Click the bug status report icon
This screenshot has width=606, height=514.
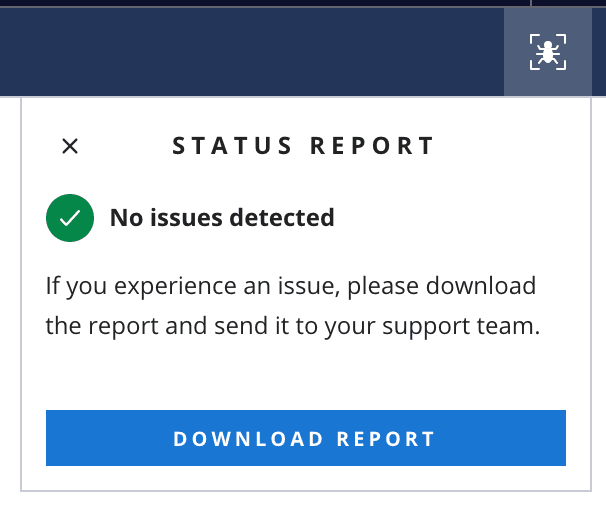click(x=547, y=52)
